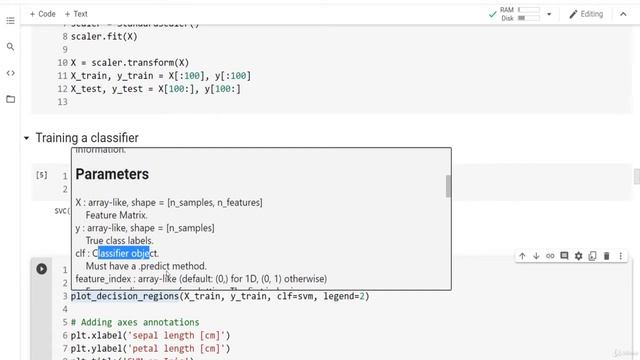
Task: Copy link to cell icon
Action: pyautogui.click(x=550, y=256)
